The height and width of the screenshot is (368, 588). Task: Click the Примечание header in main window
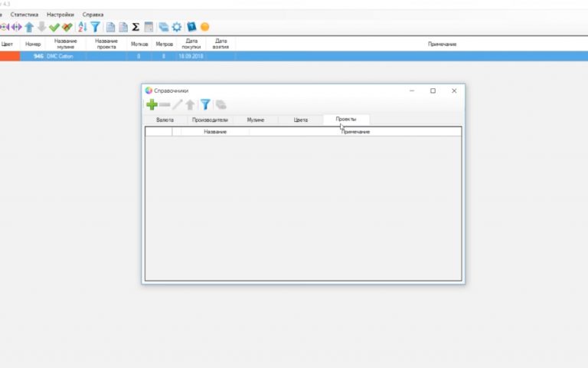(x=442, y=44)
